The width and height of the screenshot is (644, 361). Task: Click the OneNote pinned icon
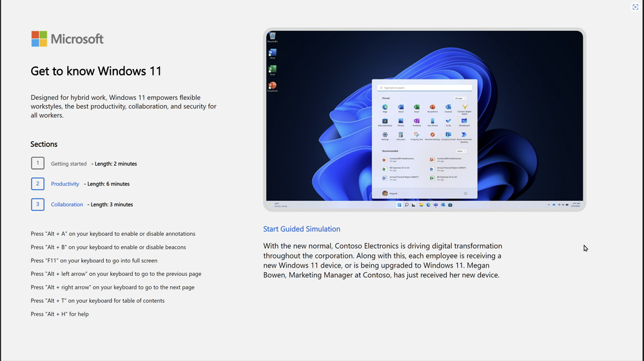(x=416, y=121)
